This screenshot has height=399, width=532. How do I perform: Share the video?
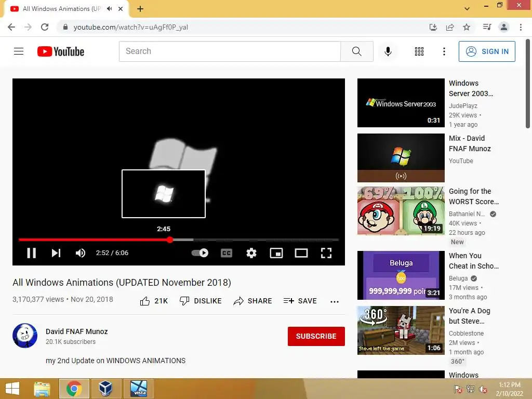pos(253,301)
